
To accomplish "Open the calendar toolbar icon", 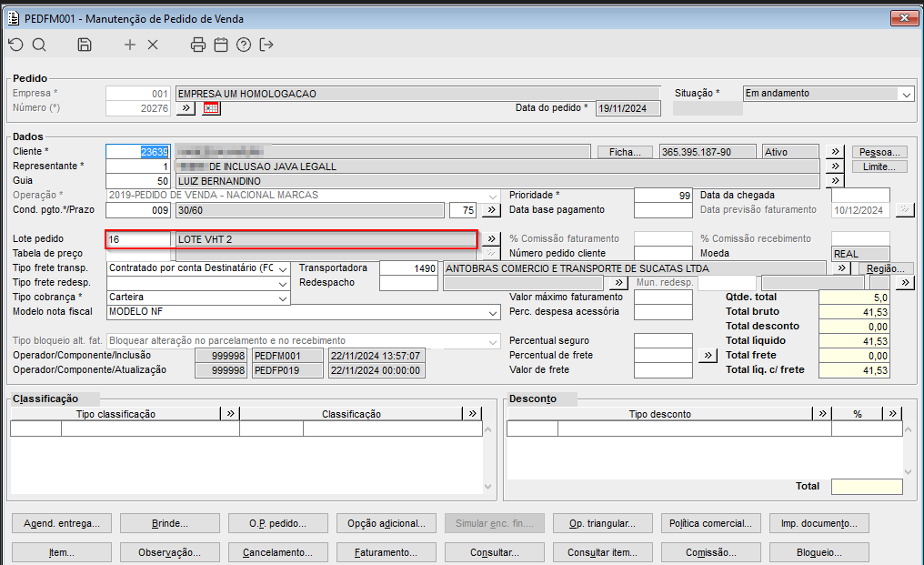I will (x=221, y=45).
